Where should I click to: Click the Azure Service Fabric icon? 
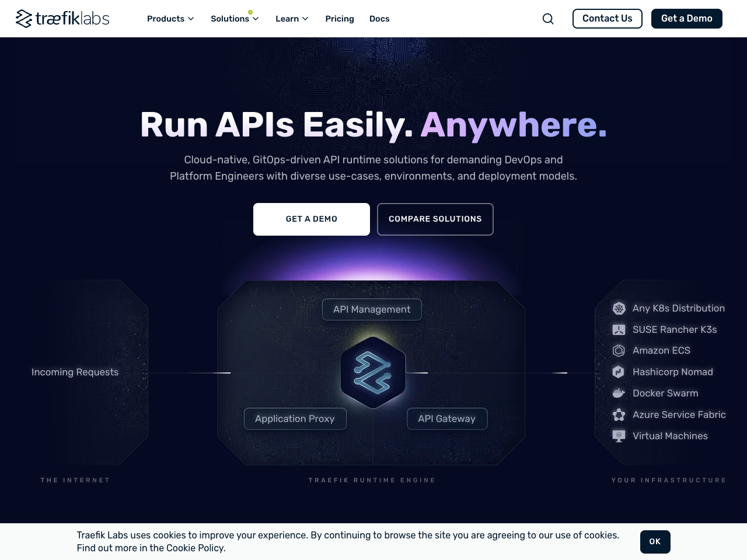coord(619,415)
